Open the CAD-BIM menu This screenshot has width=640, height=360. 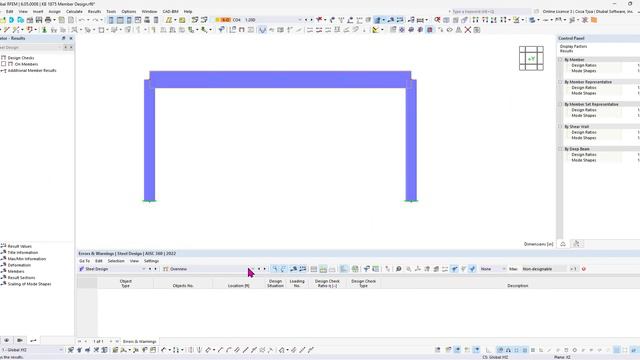[x=170, y=11]
